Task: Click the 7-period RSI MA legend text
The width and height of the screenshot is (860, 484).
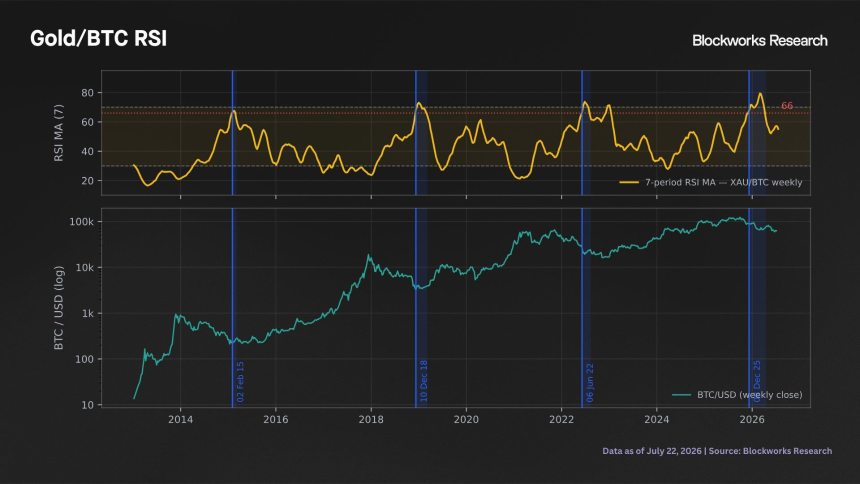Action: coord(723,182)
